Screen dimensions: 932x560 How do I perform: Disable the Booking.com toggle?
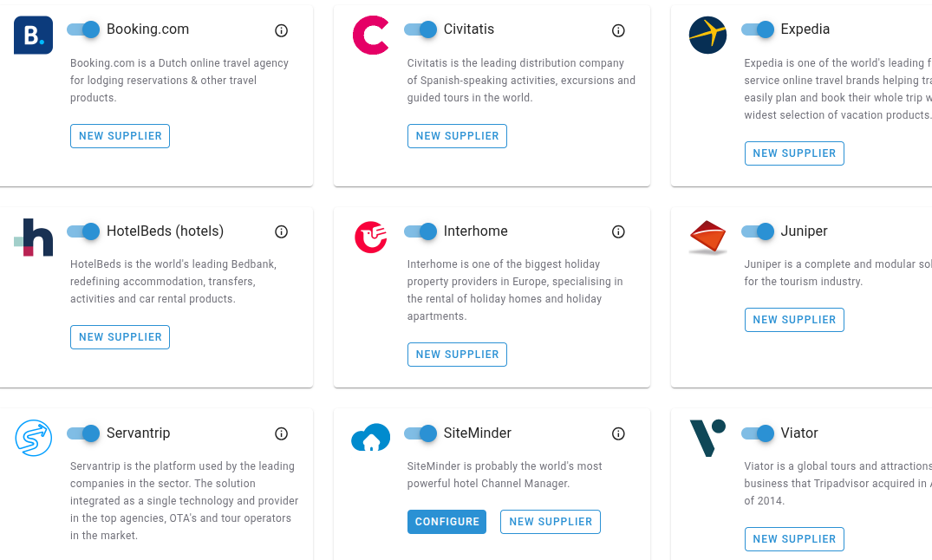[x=83, y=29]
